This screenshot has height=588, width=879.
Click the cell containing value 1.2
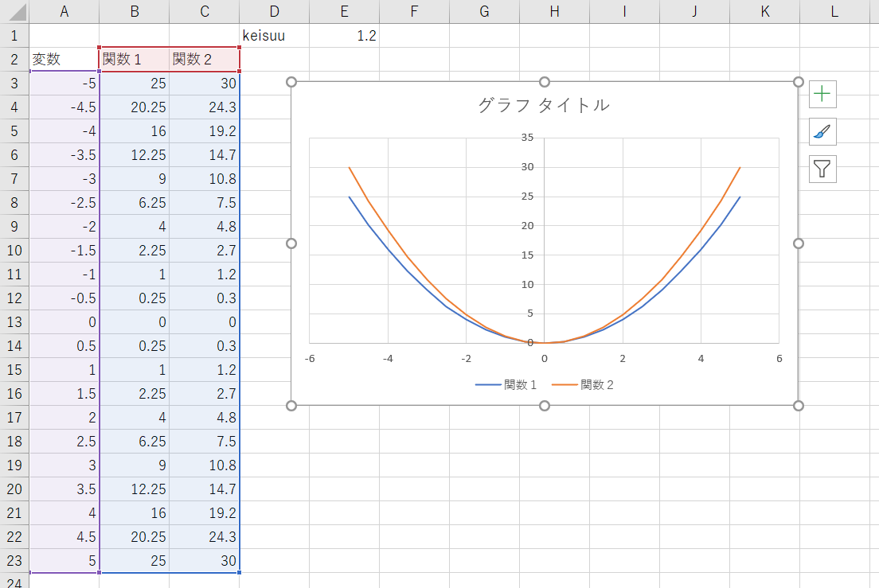(x=344, y=35)
